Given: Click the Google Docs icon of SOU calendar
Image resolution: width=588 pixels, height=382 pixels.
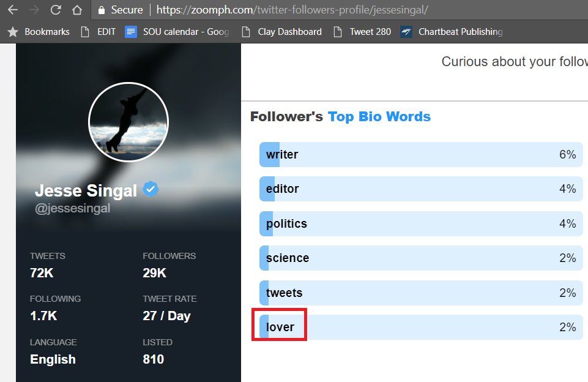Looking at the screenshot, I should (x=130, y=32).
